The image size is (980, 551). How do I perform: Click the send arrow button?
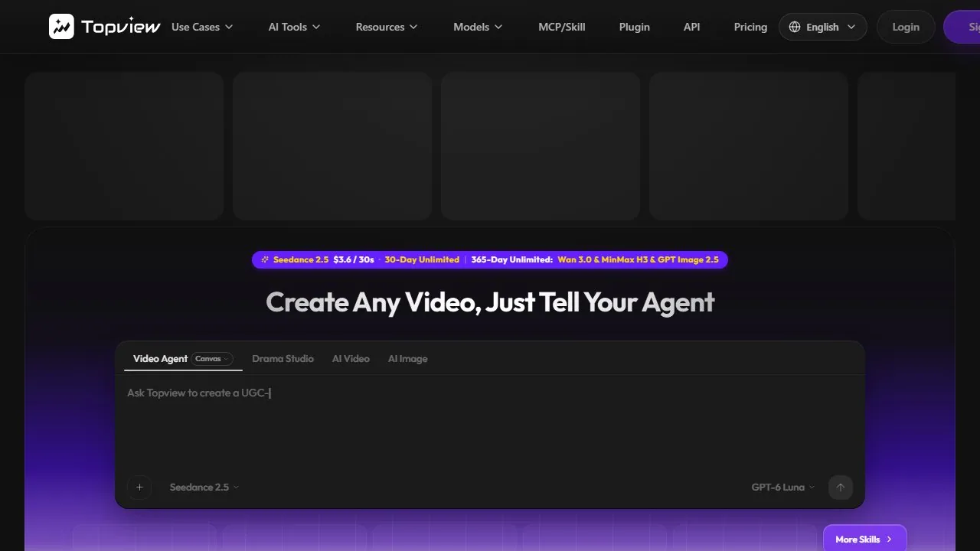(841, 487)
